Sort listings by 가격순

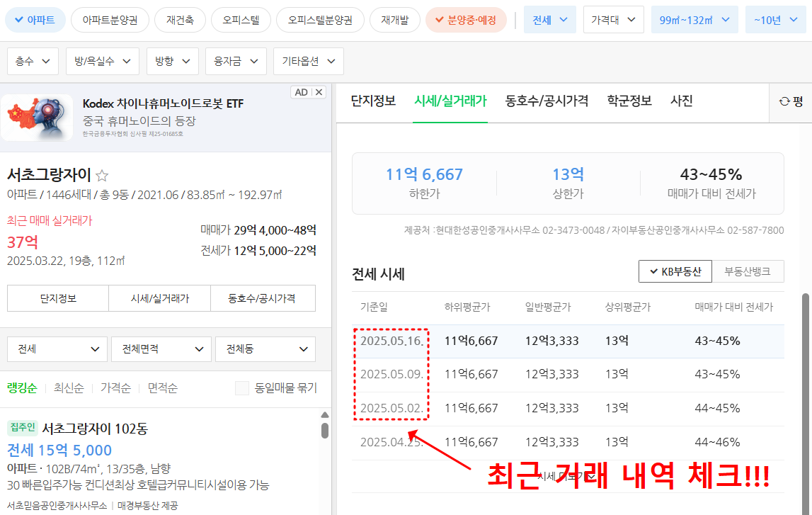coord(115,388)
